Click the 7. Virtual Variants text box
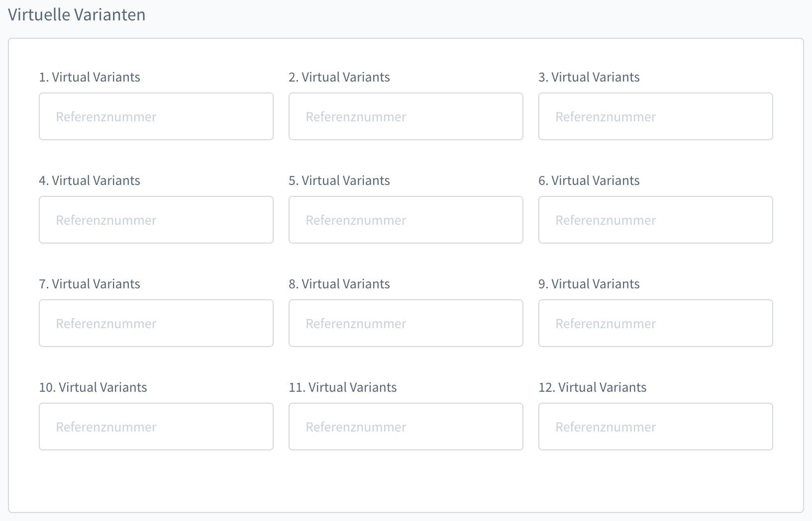 pyautogui.click(x=156, y=323)
